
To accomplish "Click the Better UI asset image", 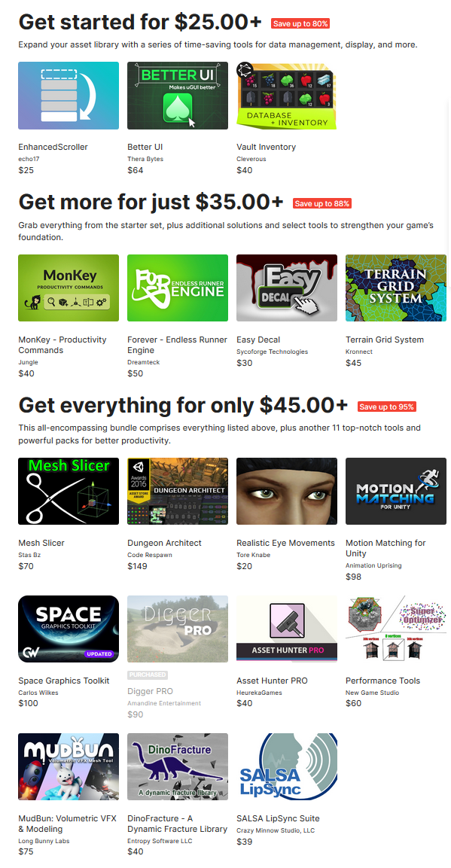I will [178, 95].
